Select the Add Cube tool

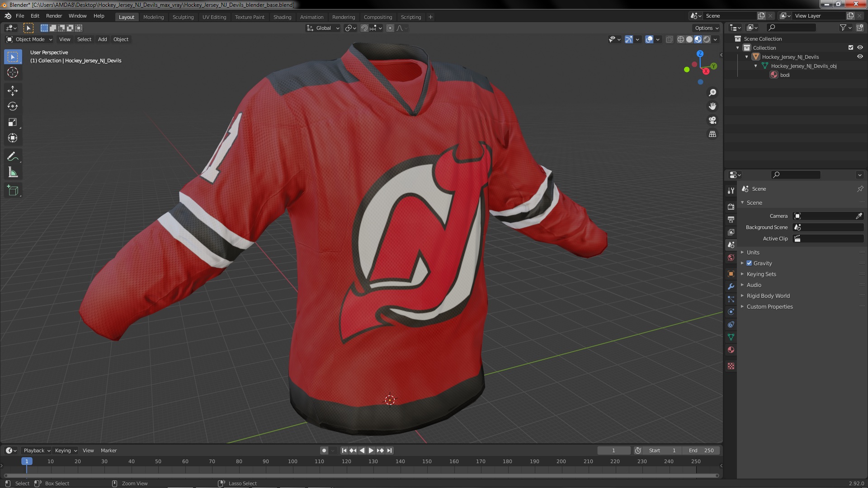pos(13,191)
